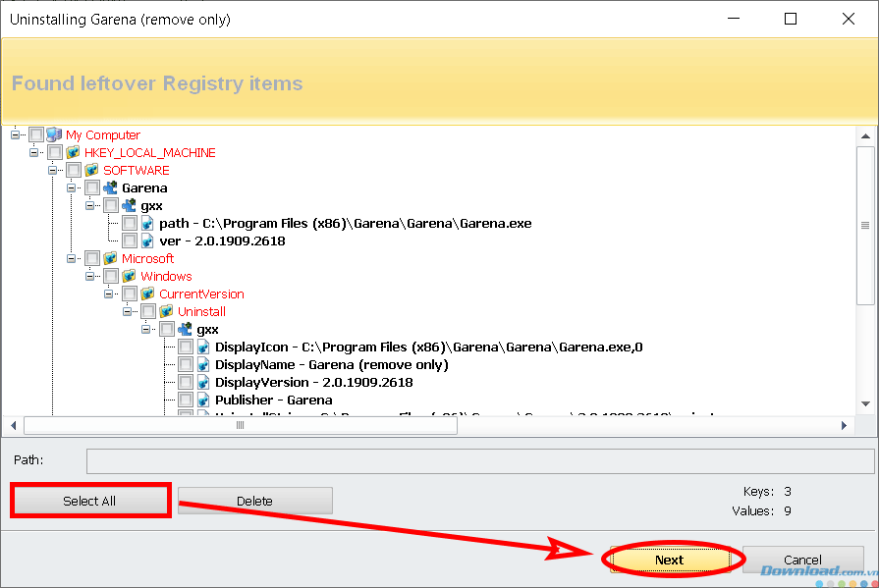The height and width of the screenshot is (588, 879).
Task: Click the HKEY_LOCAL_MACHINE registry folder icon
Action: click(x=73, y=152)
